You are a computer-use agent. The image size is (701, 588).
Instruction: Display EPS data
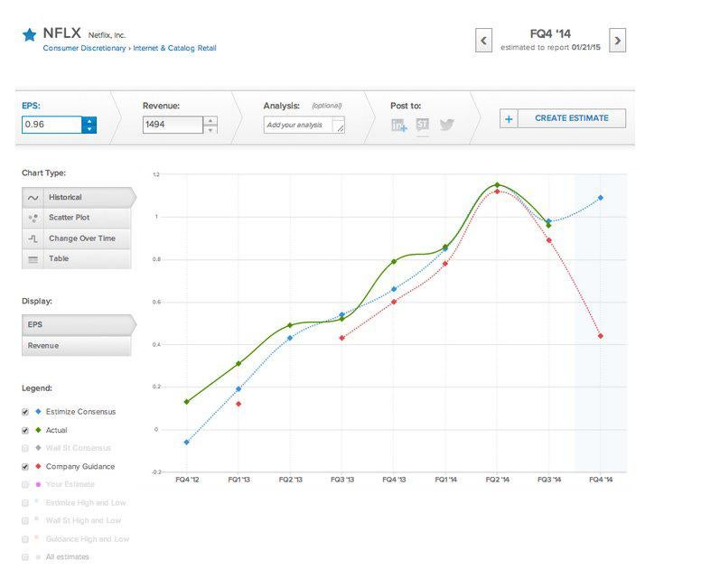[x=79, y=324]
